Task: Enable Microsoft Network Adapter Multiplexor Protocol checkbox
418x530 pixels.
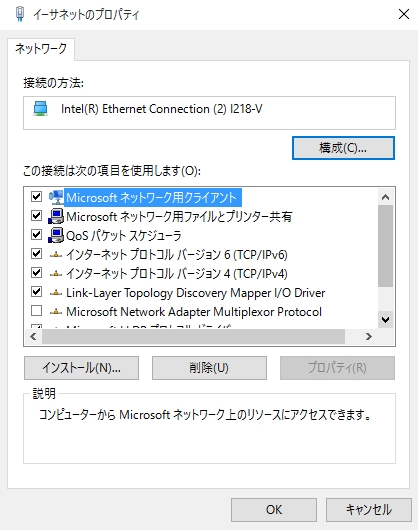Action: 36,311
